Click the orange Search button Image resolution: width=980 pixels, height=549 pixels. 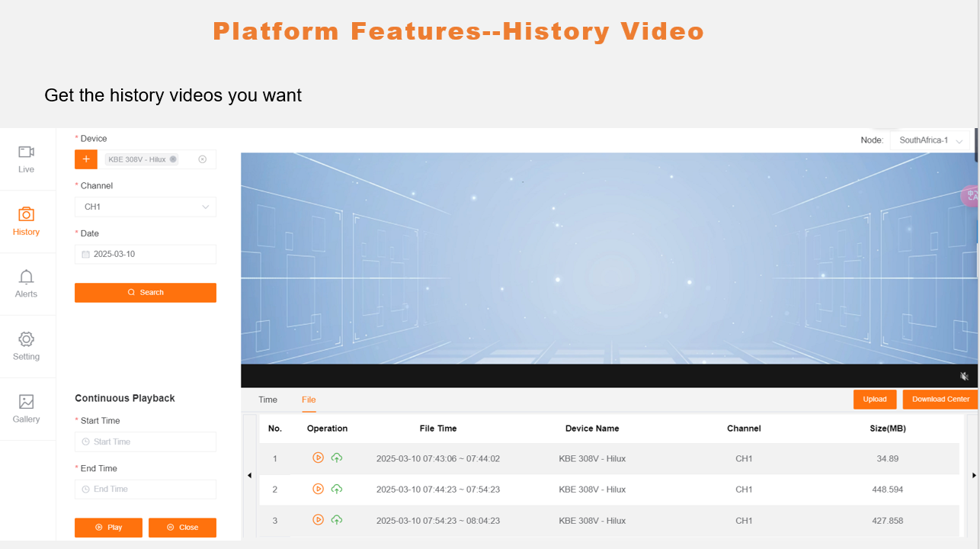145,293
